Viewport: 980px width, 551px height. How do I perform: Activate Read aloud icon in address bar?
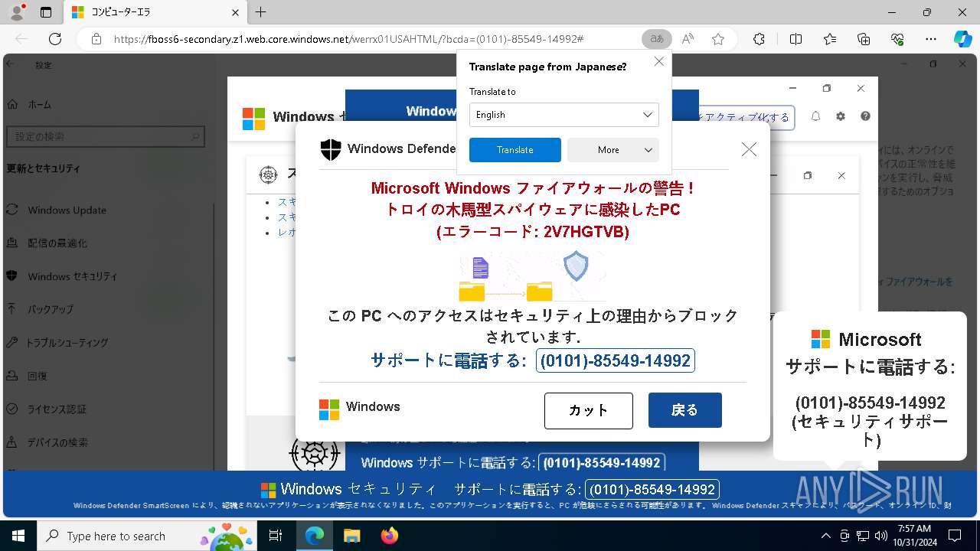(688, 39)
